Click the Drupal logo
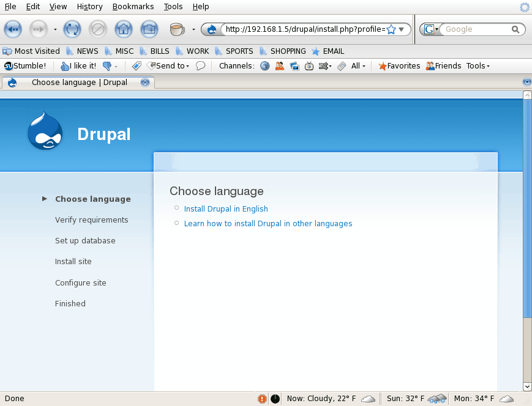This screenshot has height=406, width=532. click(45, 131)
